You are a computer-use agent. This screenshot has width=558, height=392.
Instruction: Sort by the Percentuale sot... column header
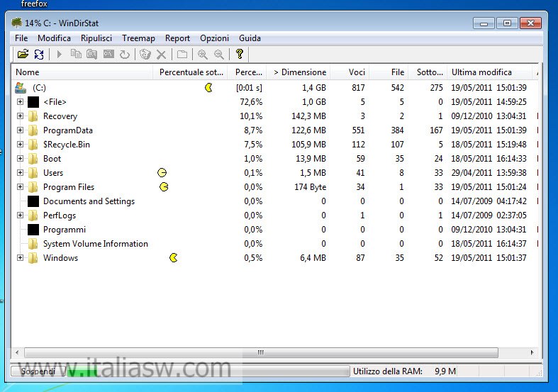tap(190, 72)
